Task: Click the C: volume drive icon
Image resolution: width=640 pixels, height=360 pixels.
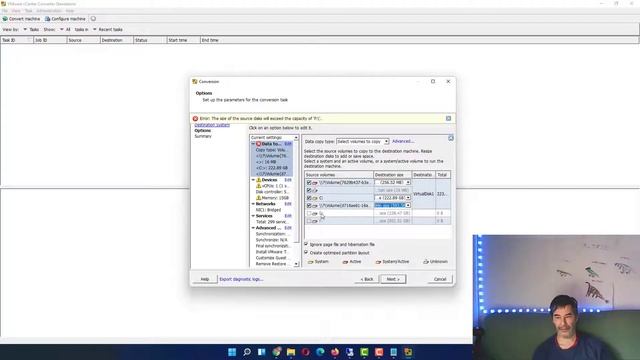Action: [315, 198]
